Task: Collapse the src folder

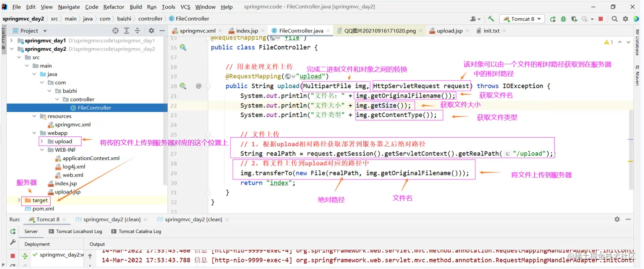Action: coord(19,58)
